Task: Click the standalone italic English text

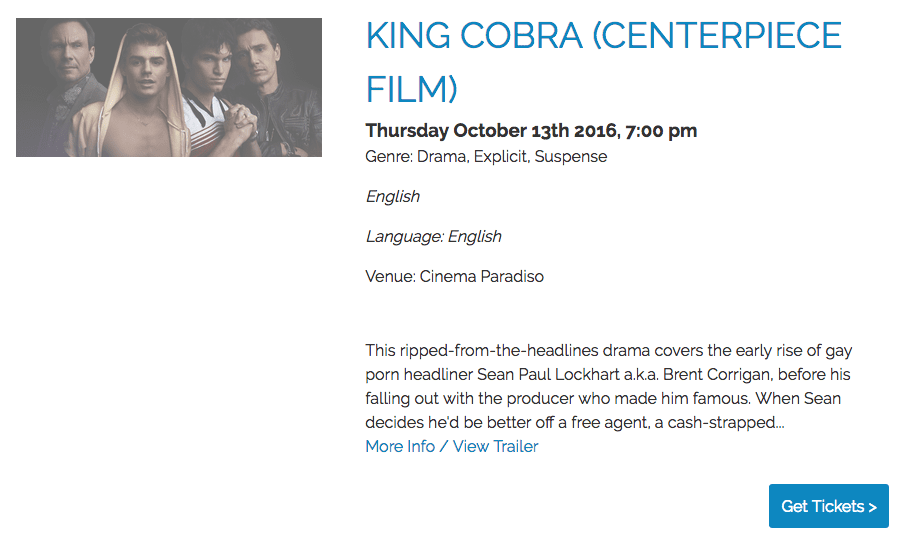Action: coord(392,196)
